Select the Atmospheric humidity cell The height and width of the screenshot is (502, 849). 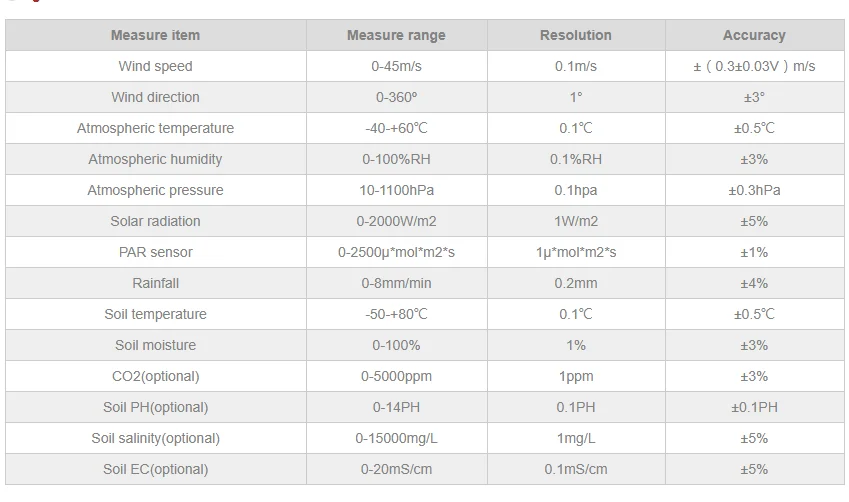tap(155, 159)
